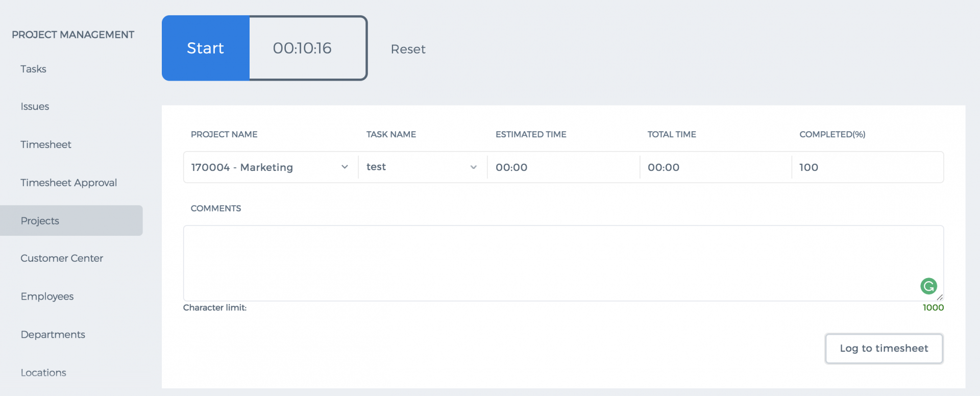
Task: Open the Task Name dropdown arrow
Action: (x=473, y=167)
